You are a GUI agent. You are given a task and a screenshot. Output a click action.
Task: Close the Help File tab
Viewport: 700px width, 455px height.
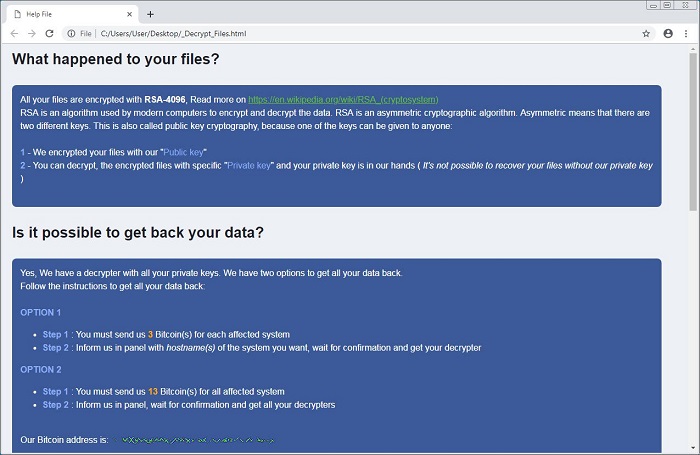[x=130, y=14]
